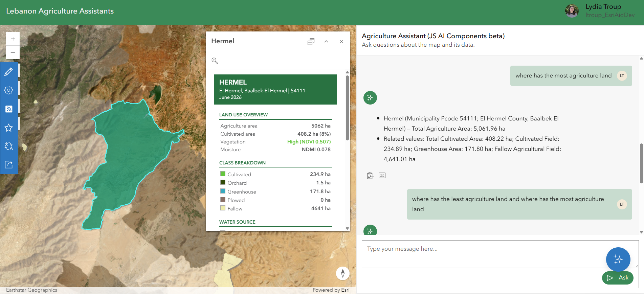
Task: Click the '4641 ha' Fallow value
Action: 321,208
